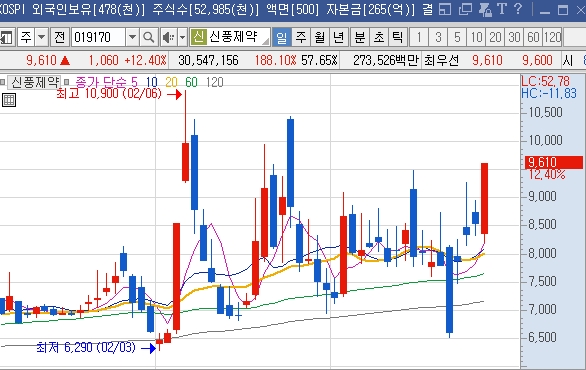Screen dimensions: 586x370
Task: Click the panel toggle icon left of 주
Action: click(7, 37)
